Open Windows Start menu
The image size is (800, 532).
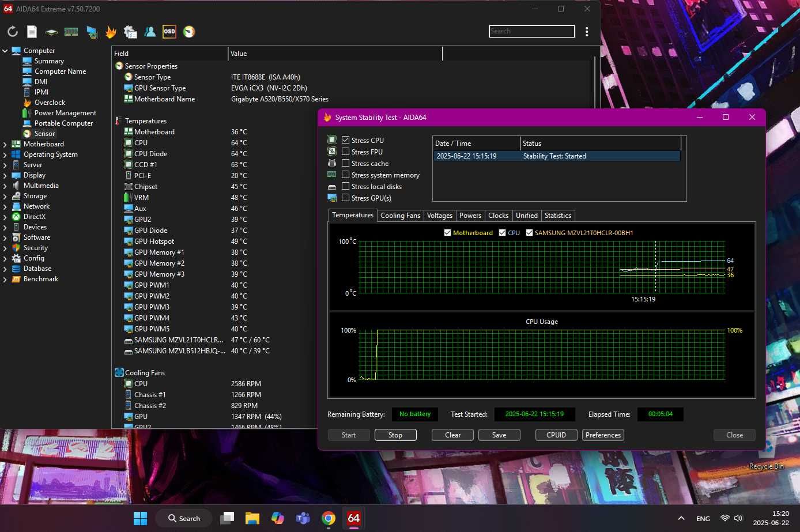[x=140, y=518]
